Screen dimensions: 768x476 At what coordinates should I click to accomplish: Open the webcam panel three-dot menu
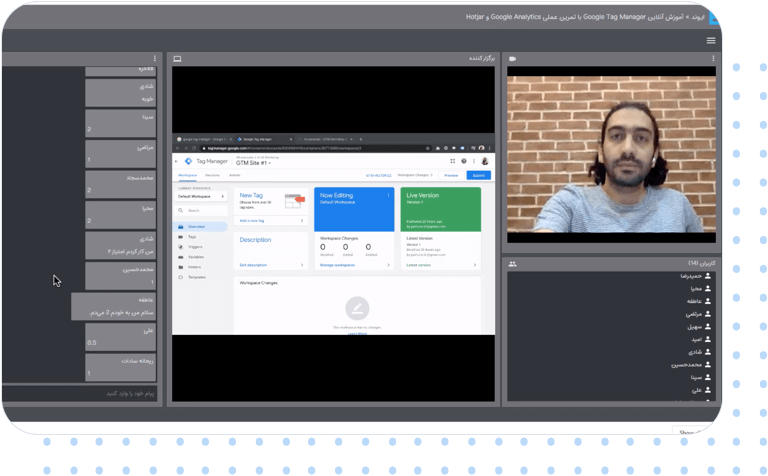(713, 58)
